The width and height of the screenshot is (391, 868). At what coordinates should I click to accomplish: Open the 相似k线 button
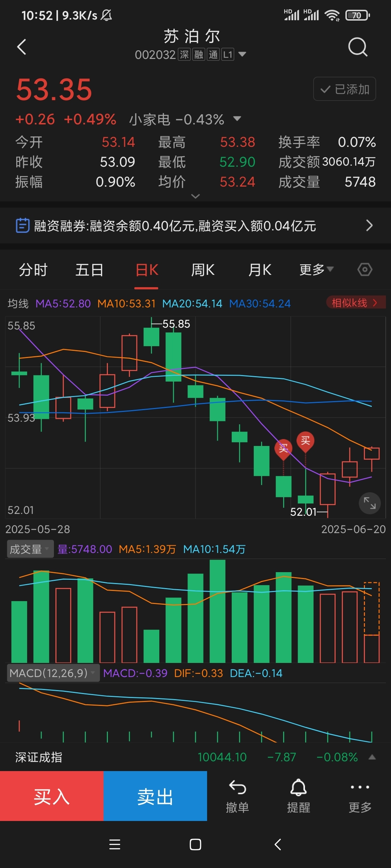[x=356, y=303]
